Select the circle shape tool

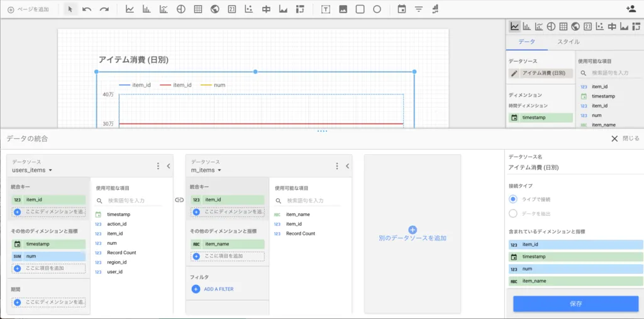pos(377,9)
